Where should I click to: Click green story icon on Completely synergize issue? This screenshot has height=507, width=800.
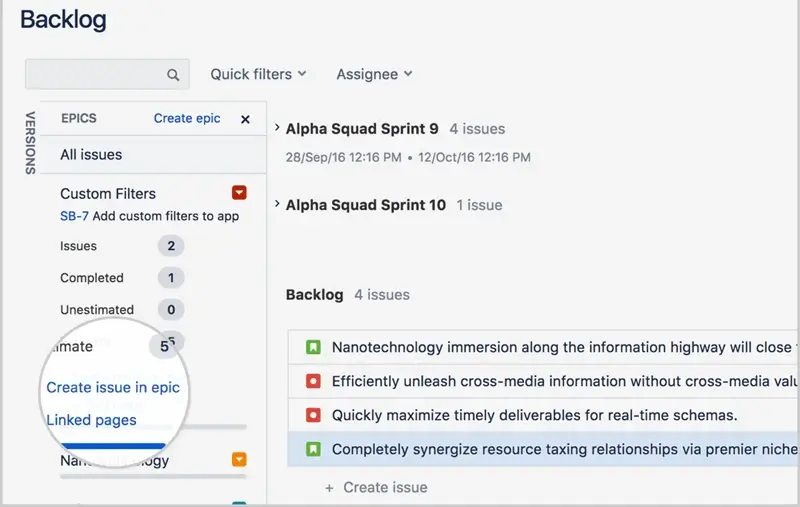pyautogui.click(x=313, y=449)
